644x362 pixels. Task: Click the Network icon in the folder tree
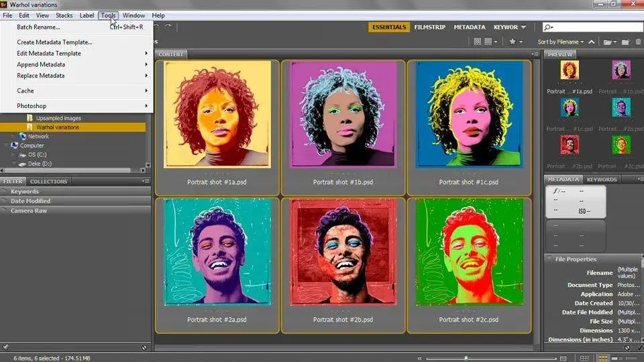click(x=23, y=136)
